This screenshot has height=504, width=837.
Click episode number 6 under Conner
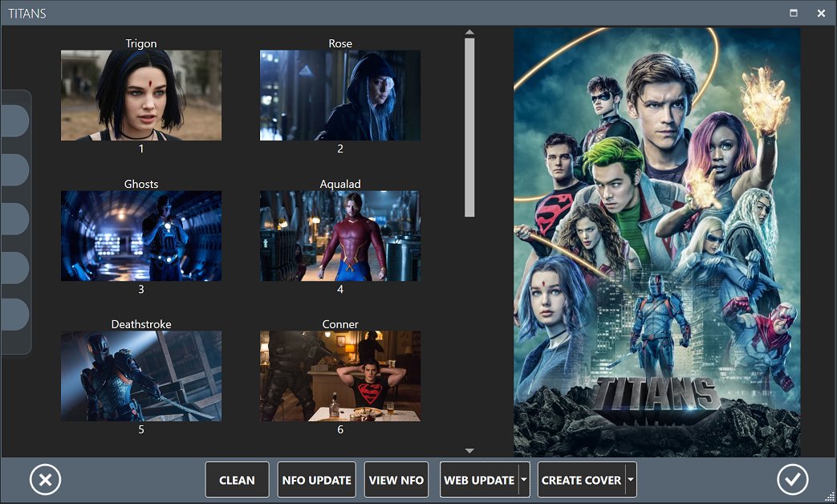click(x=340, y=429)
